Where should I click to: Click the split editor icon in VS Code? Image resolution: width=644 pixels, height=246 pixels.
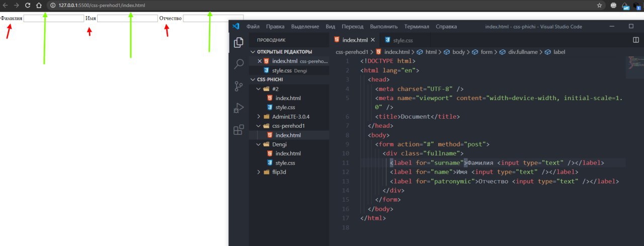point(635,40)
